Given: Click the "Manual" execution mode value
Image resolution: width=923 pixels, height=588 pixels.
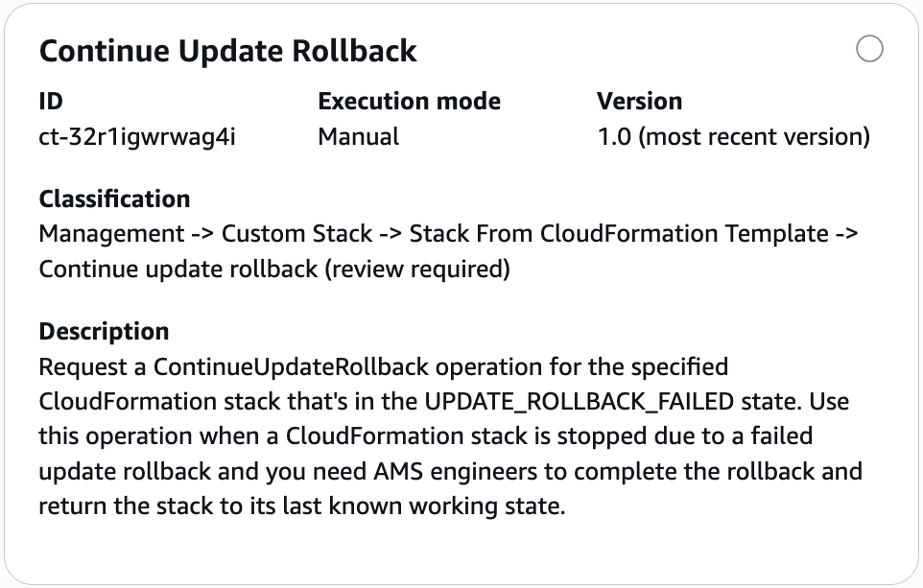Looking at the screenshot, I should pos(358,136).
